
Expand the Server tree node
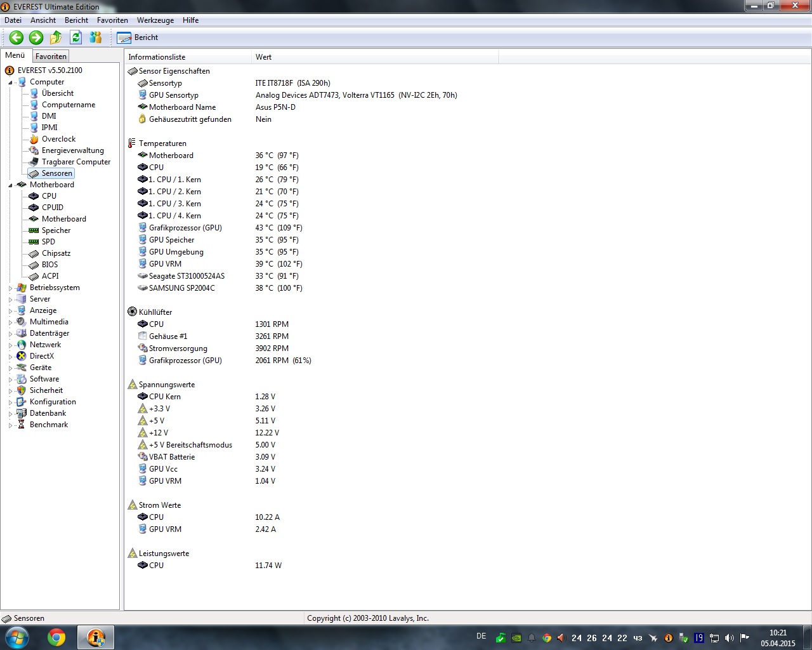10,300
